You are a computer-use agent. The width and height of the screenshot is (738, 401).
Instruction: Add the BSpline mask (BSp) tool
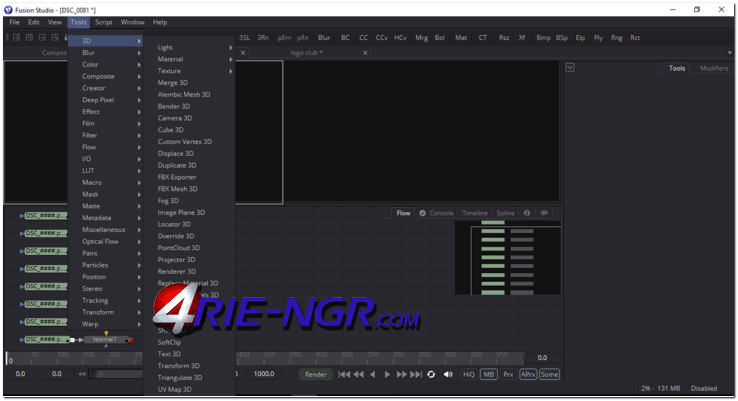pyautogui.click(x=562, y=38)
